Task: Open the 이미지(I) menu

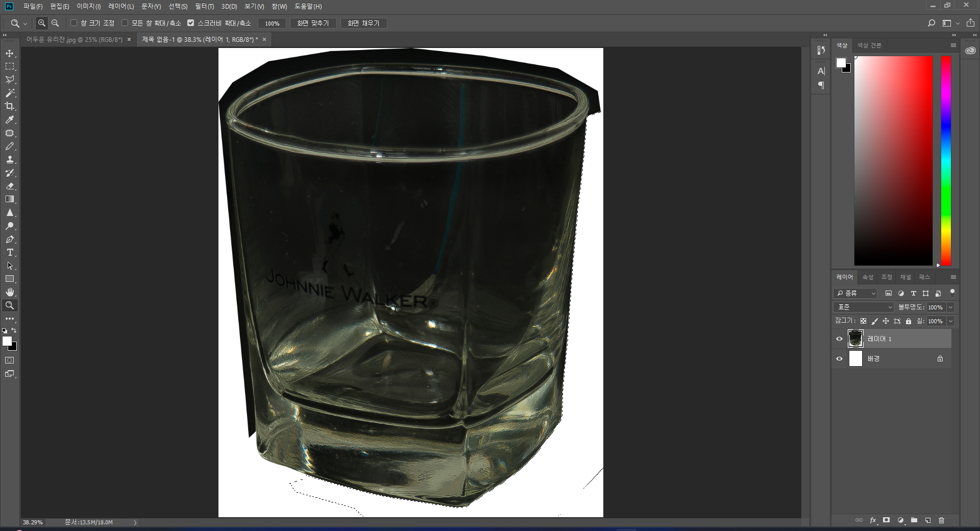Action: [89, 6]
